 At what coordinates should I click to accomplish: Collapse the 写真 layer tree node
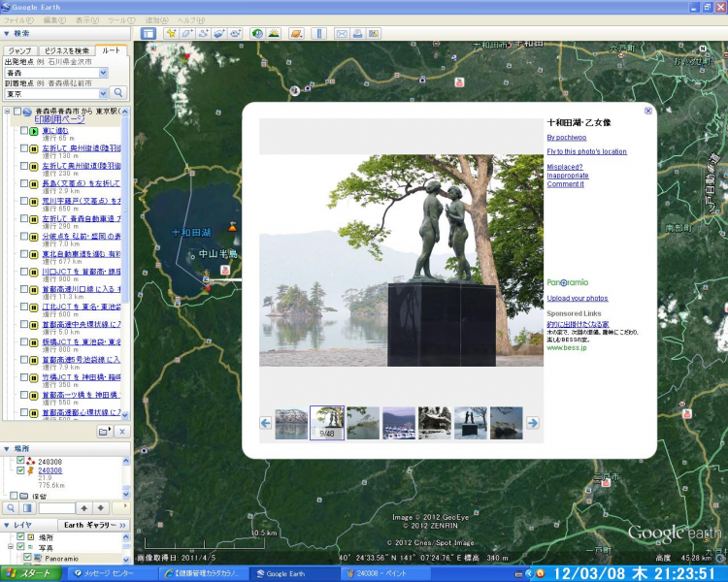click(10, 547)
